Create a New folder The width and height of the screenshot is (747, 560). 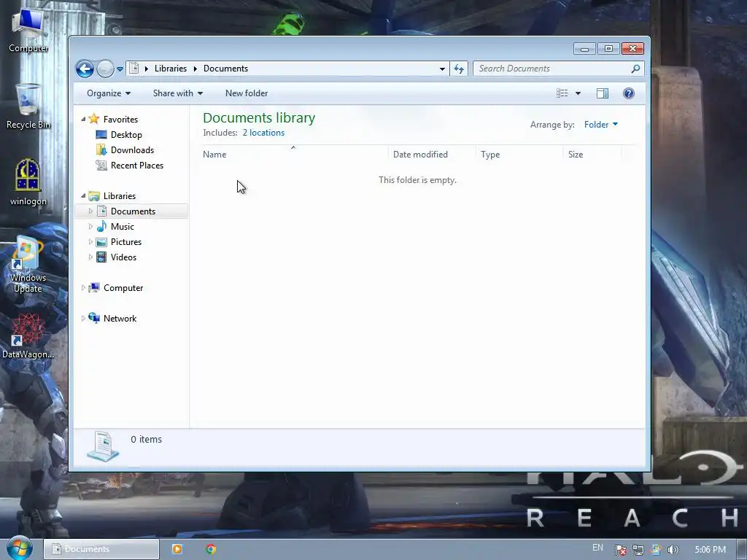point(247,93)
